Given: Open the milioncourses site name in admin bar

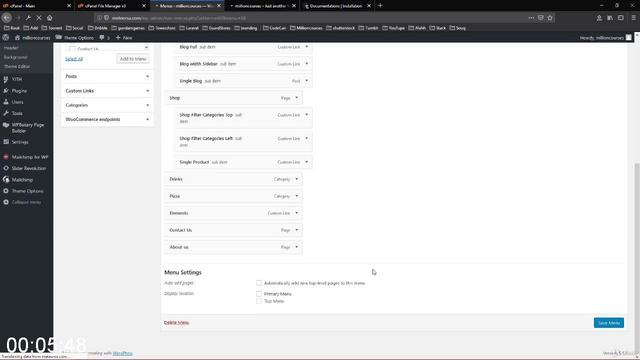Looking at the screenshot, I should click(x=33, y=38).
